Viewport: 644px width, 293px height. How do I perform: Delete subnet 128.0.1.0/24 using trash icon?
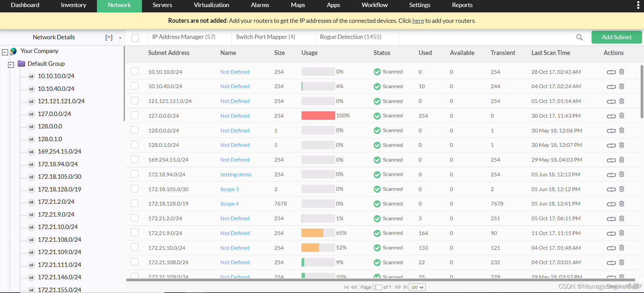(622, 145)
